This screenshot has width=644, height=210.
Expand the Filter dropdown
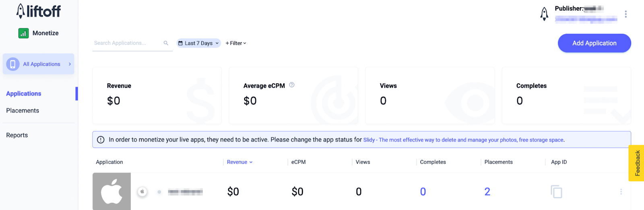click(236, 43)
